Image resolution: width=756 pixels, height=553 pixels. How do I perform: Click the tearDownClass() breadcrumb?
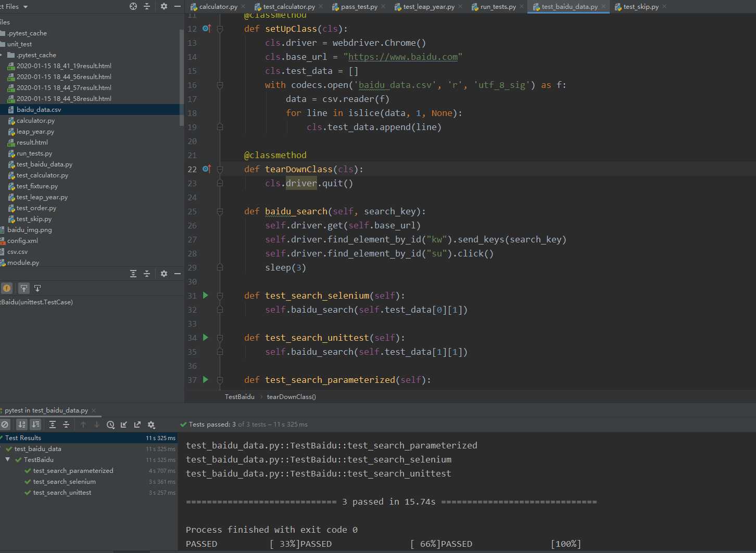point(291,396)
